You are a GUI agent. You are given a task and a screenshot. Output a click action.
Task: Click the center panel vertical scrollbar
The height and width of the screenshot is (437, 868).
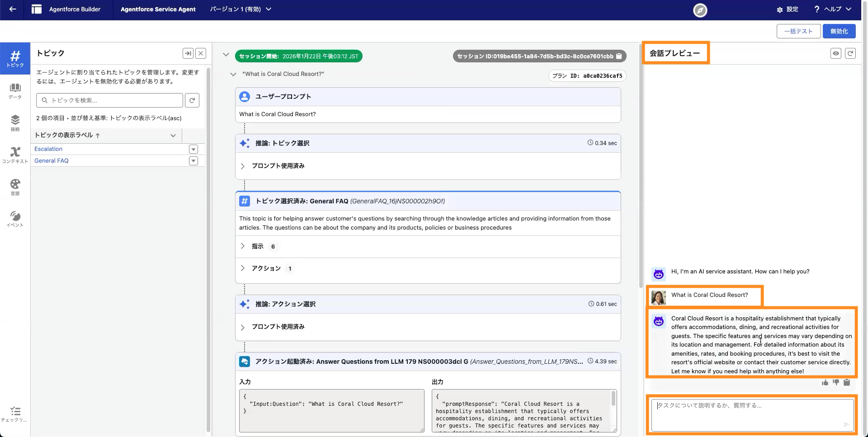(641, 167)
